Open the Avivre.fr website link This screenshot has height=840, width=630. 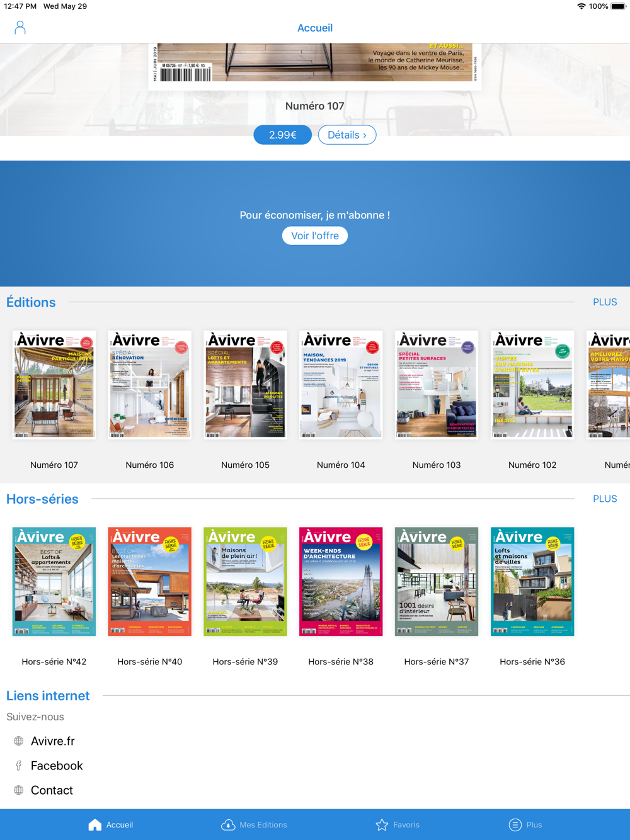(53, 741)
